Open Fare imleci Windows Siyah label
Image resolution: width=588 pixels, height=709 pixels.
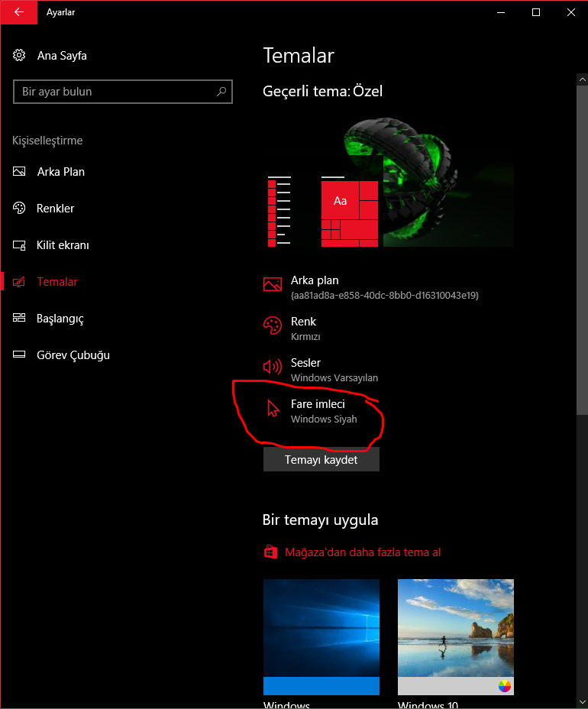coord(324,411)
